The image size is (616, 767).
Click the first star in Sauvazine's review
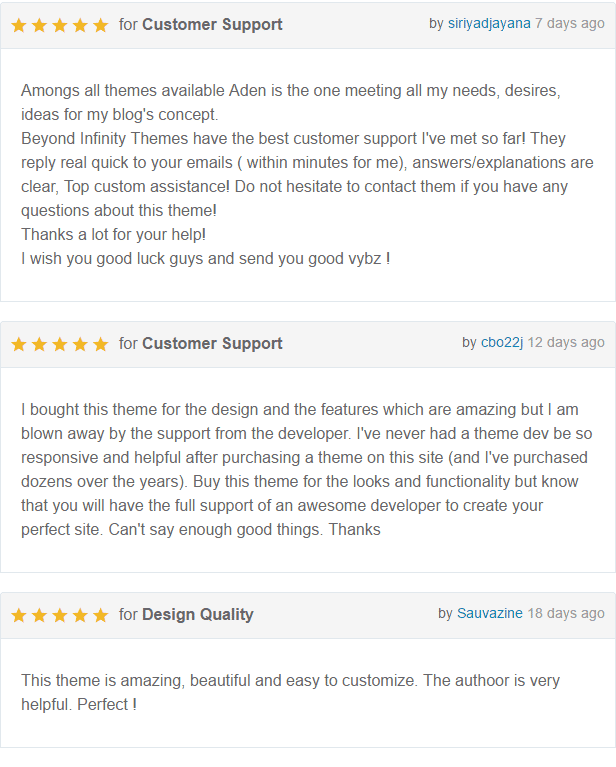19,615
